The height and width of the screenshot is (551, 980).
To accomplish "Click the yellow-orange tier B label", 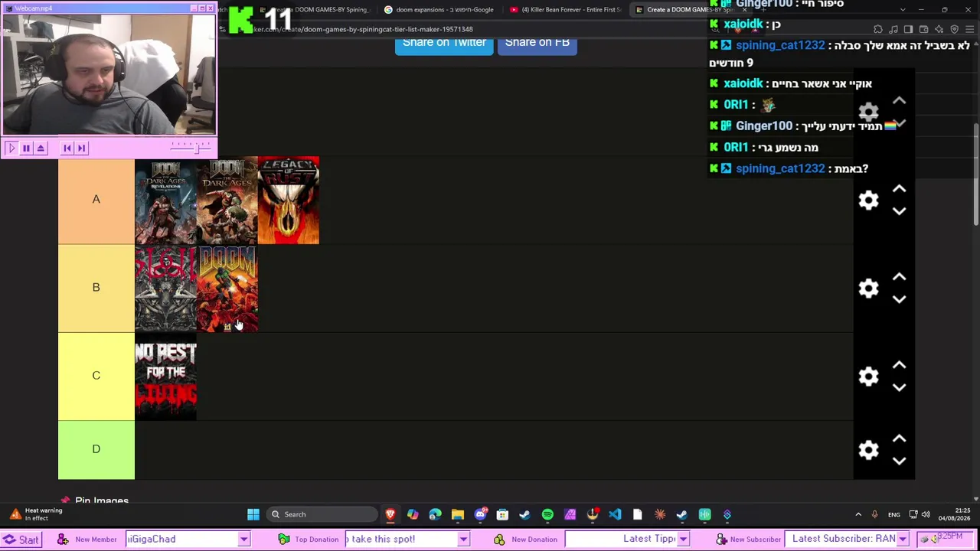I will (96, 288).
